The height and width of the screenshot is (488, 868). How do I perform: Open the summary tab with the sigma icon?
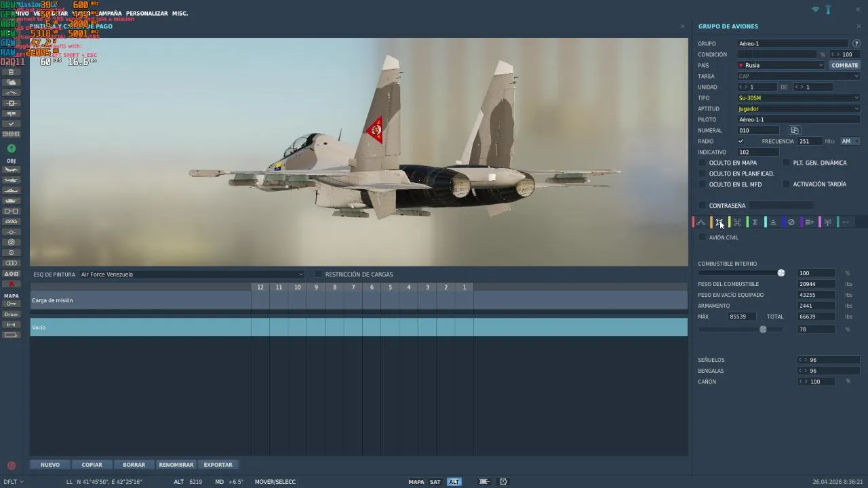(x=755, y=222)
